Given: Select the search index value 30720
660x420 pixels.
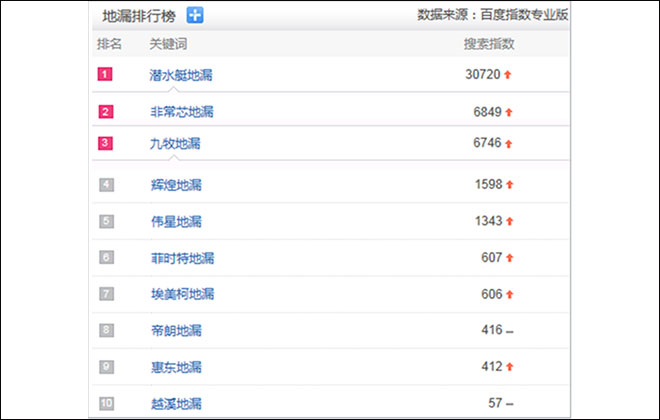Looking at the screenshot, I should 483,74.
